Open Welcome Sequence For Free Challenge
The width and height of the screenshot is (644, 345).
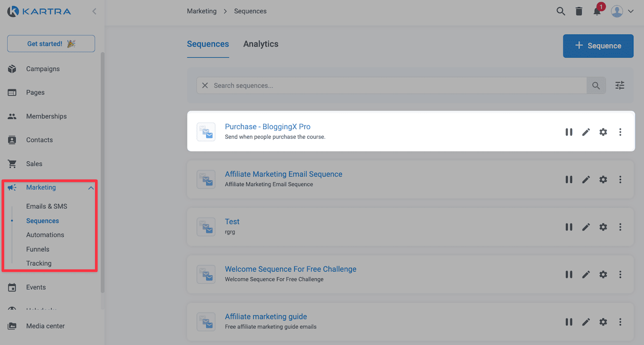coord(291,270)
